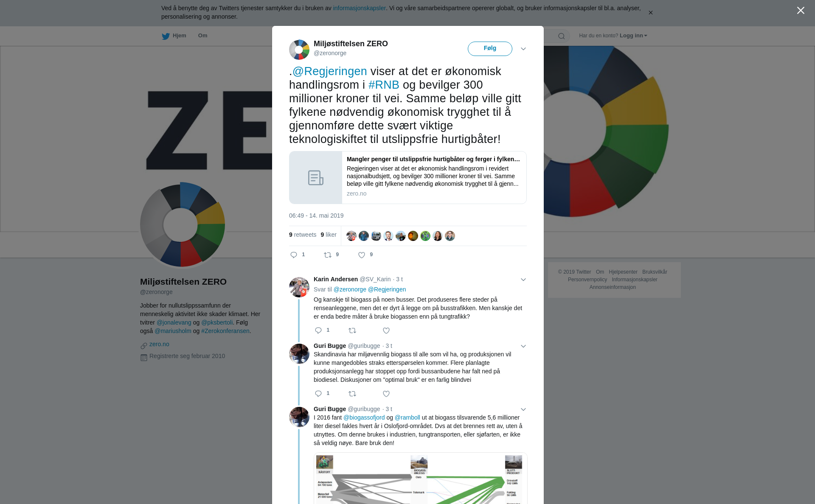Open the zero.no article link card
The height and width of the screenshot is (504, 815).
click(407, 177)
